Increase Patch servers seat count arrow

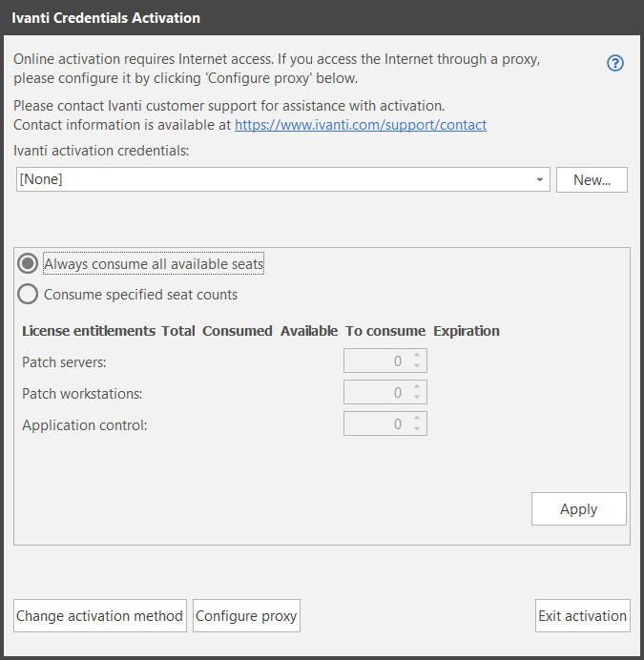[x=417, y=355]
